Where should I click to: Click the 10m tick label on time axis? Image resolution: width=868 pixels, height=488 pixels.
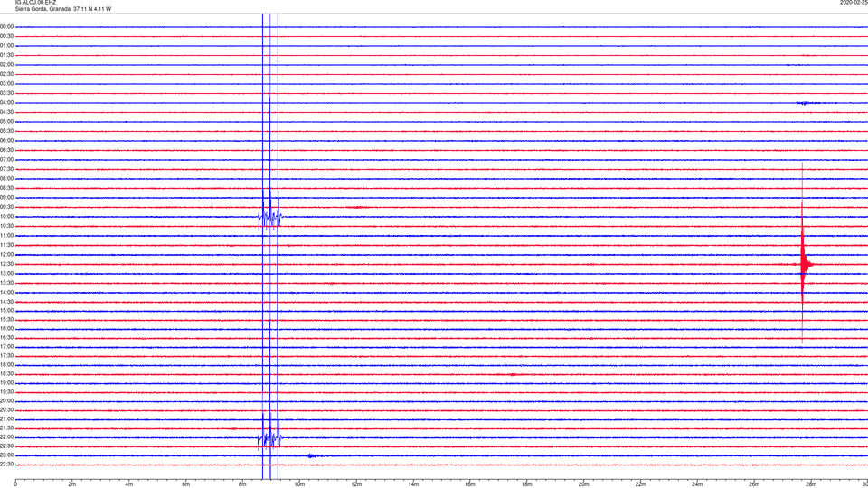pyautogui.click(x=299, y=484)
